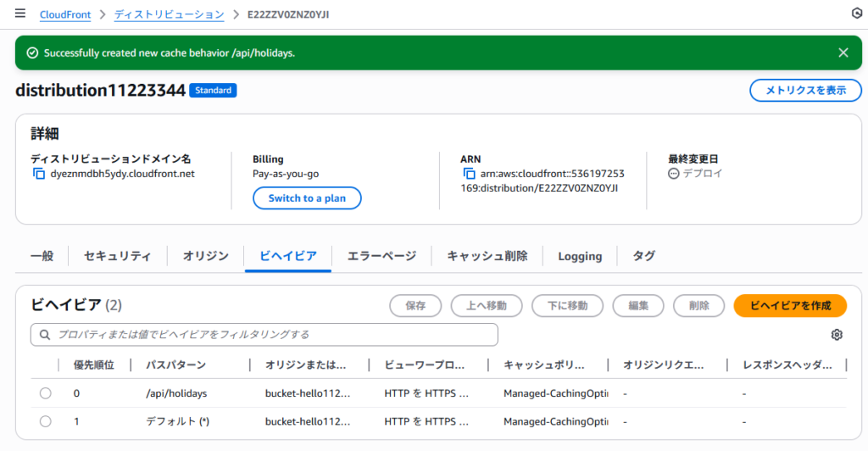
Task: Open the hamburger navigation menu
Action: click(x=20, y=14)
